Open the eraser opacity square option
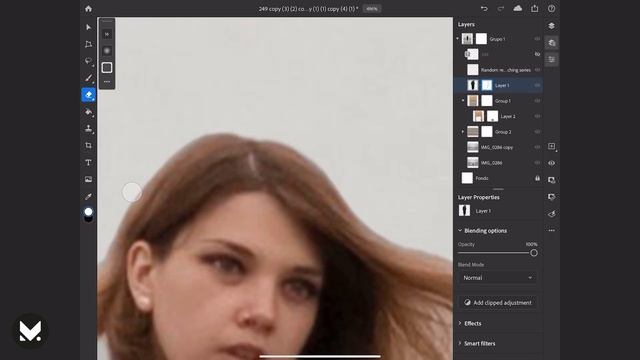 (x=107, y=67)
